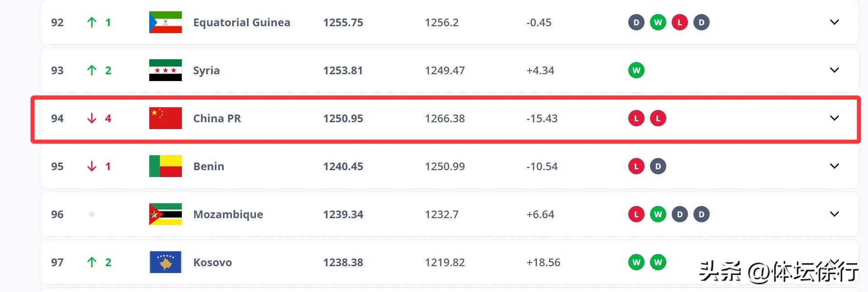Expand the Syria row details chevron
The width and height of the screenshot is (868, 292).
[835, 70]
